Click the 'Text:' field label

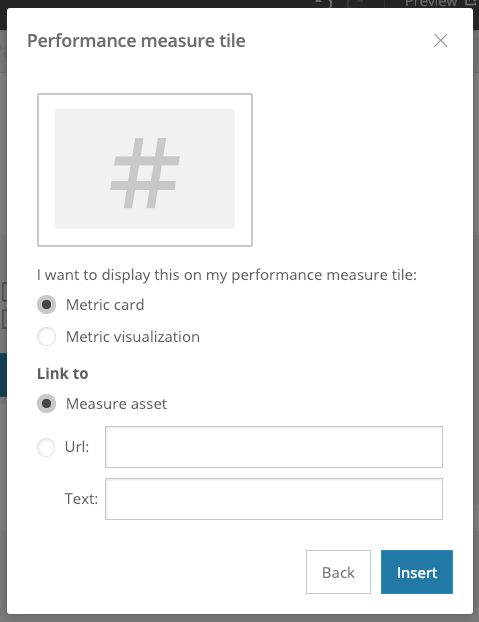pyautogui.click(x=81, y=499)
